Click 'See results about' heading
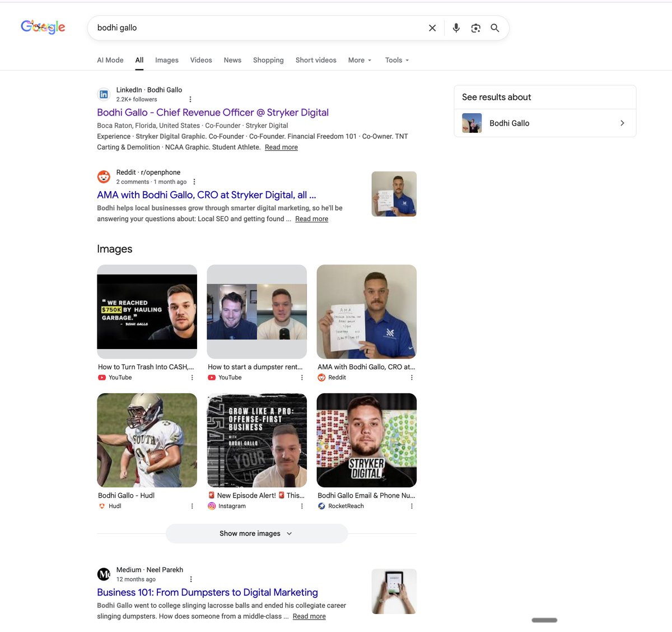This screenshot has width=672, height=632. pyautogui.click(x=496, y=97)
